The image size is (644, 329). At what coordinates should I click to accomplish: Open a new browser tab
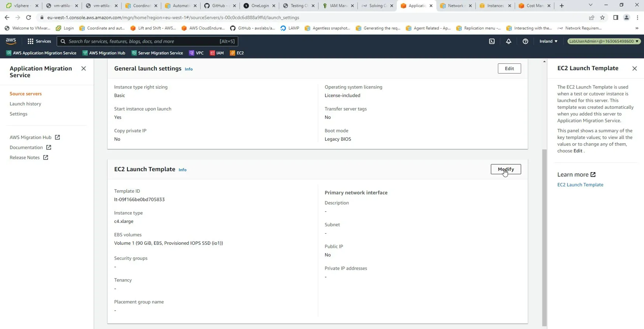(562, 6)
